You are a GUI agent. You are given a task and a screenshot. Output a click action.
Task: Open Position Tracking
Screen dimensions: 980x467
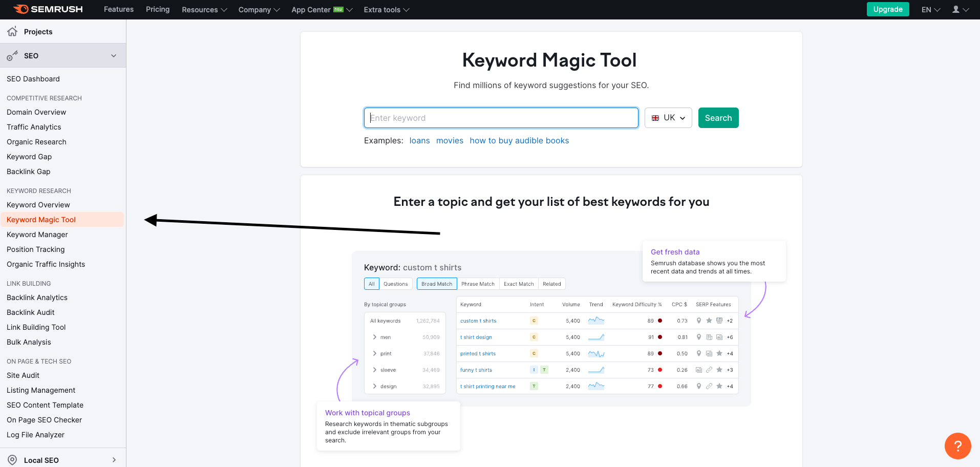[x=36, y=249]
